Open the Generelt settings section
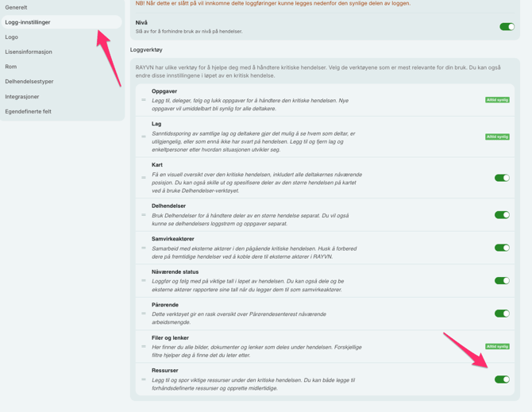Image resolution: width=532 pixels, height=412 pixels. pos(16,7)
